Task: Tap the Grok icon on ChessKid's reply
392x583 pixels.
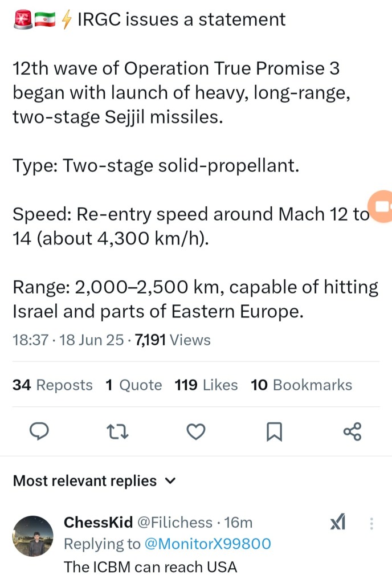Action: 337,522
